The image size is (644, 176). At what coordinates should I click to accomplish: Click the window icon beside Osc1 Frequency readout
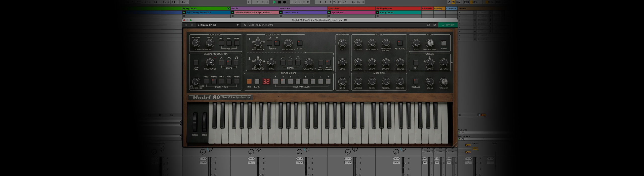(245, 25)
